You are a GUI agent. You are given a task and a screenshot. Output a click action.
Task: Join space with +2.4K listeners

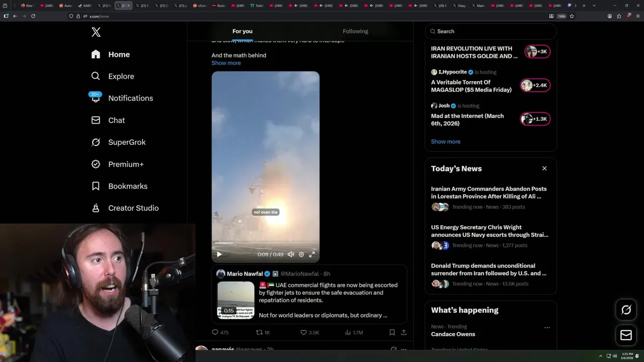[x=535, y=85]
